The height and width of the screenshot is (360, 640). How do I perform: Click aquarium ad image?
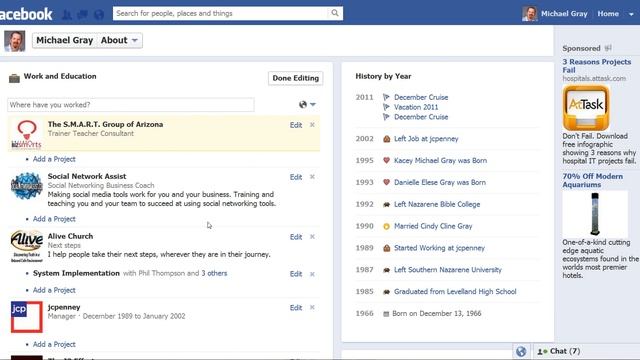(595, 214)
